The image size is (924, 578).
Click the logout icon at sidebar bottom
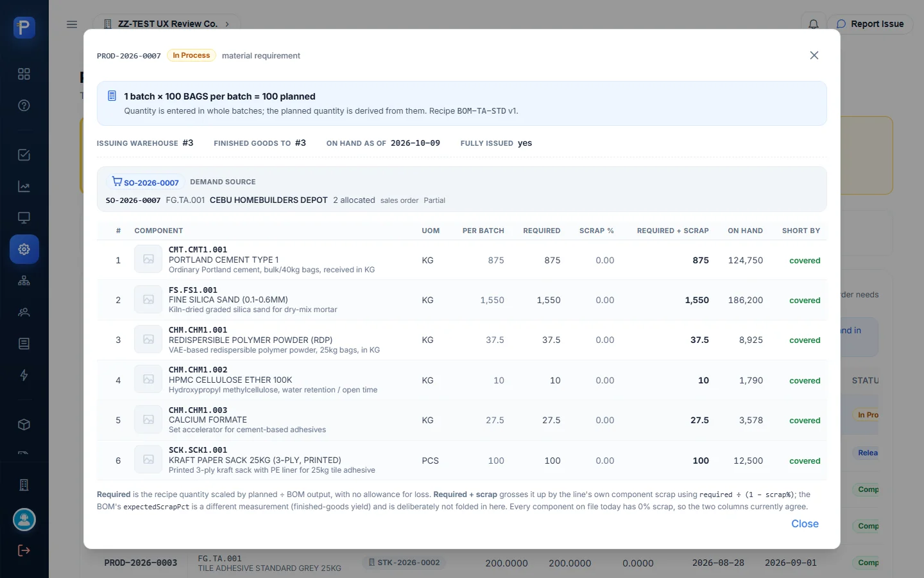(x=24, y=550)
